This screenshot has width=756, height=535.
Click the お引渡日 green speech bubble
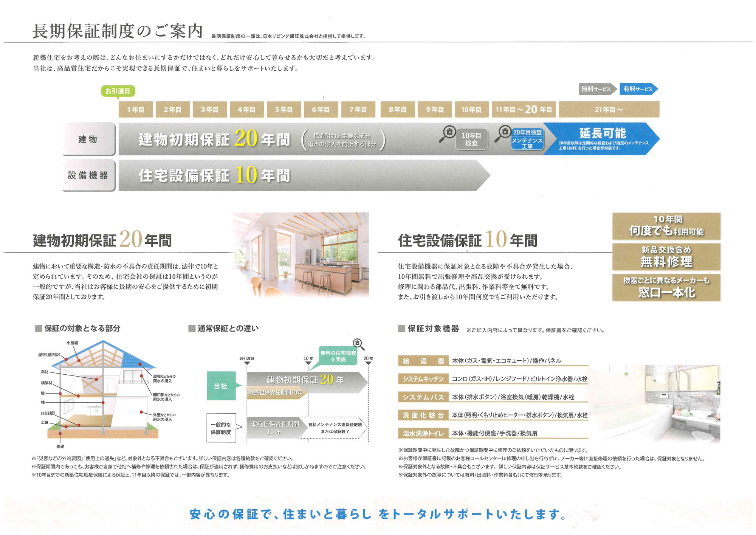point(118,91)
